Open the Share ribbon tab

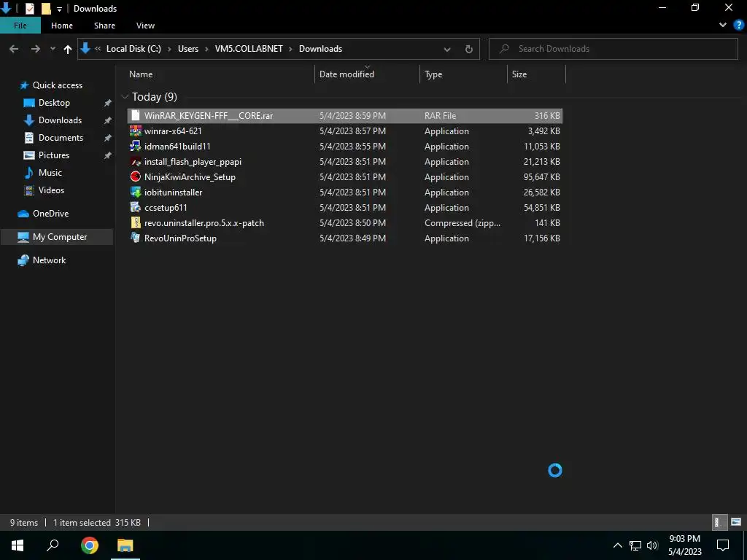click(x=104, y=26)
